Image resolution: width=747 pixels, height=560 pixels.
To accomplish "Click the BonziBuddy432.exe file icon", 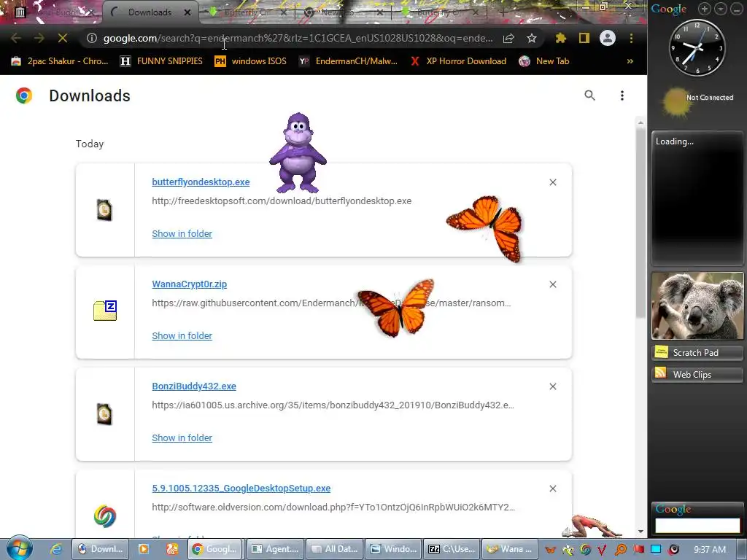I will point(104,414).
